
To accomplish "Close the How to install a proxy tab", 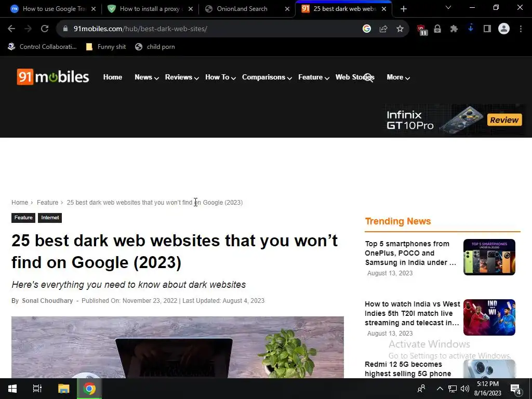I will (191, 9).
